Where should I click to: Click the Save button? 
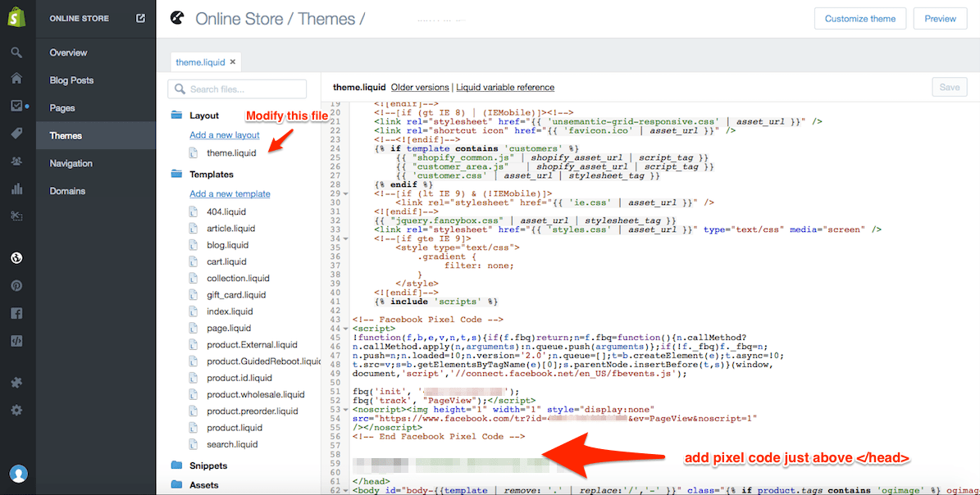(x=949, y=87)
